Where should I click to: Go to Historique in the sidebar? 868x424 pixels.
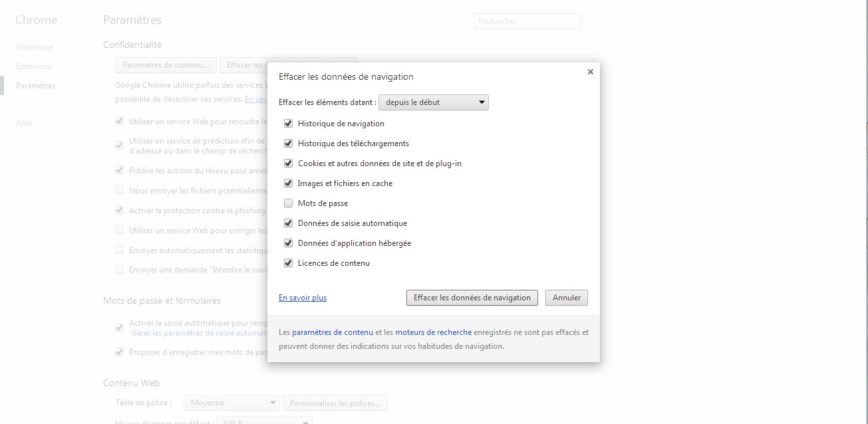tap(35, 47)
